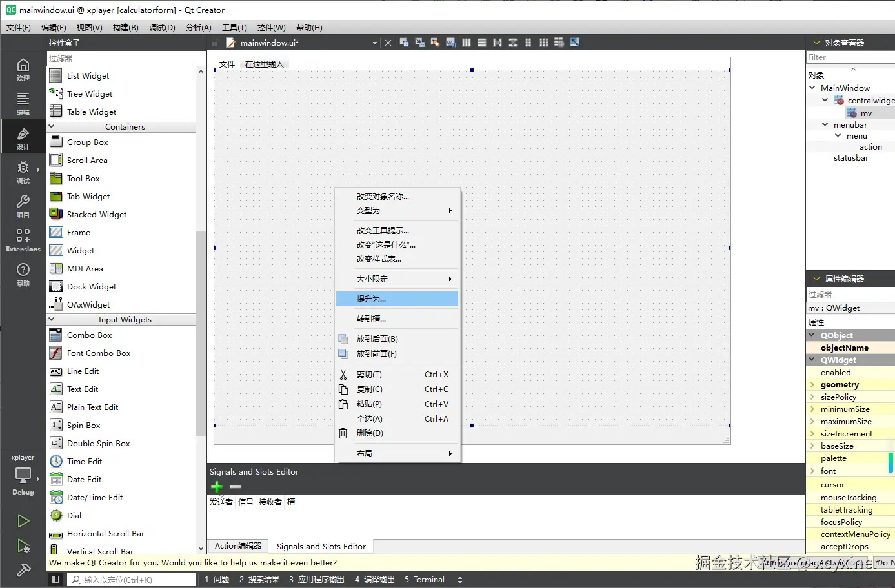Open the 3 应用程序输出 pane
Viewport: 895px width, 588px height.
click(x=317, y=580)
